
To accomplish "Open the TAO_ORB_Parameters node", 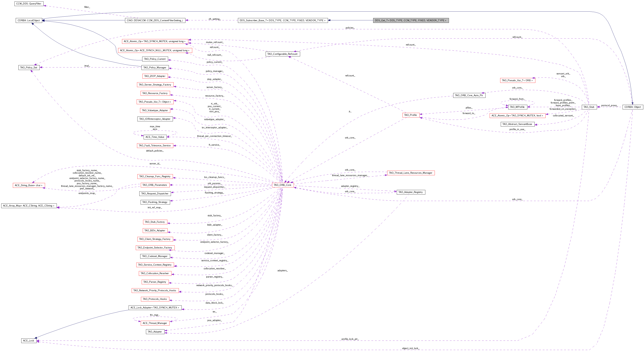I will tap(155, 185).
